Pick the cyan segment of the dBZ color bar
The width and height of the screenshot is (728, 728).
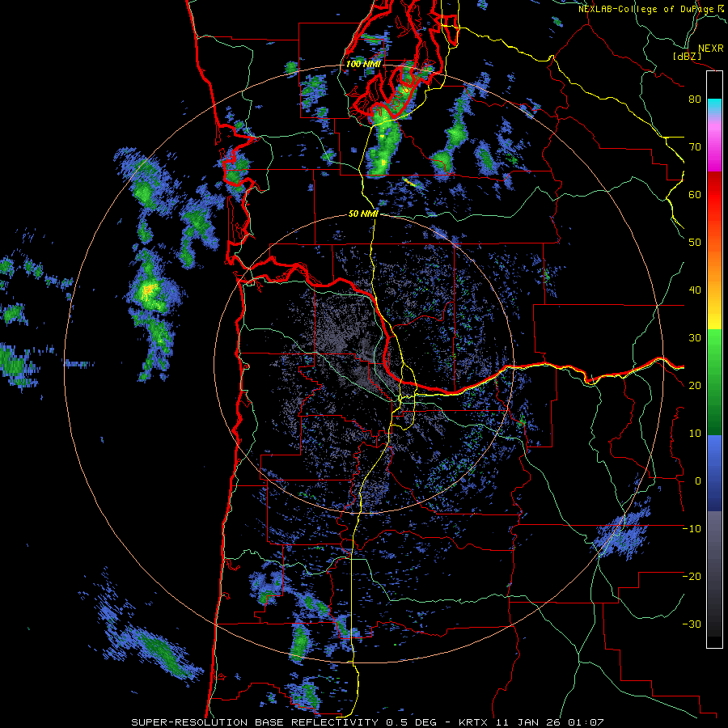pyautogui.click(x=714, y=107)
